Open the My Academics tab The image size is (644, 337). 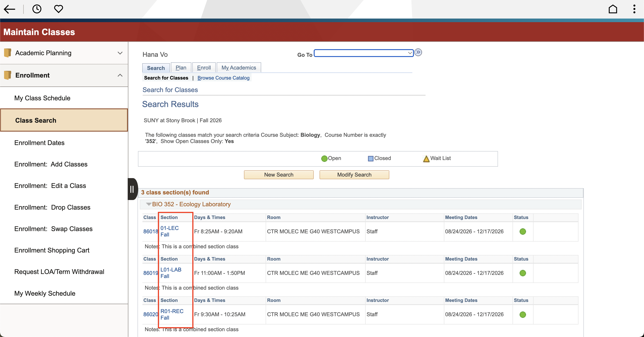point(239,68)
